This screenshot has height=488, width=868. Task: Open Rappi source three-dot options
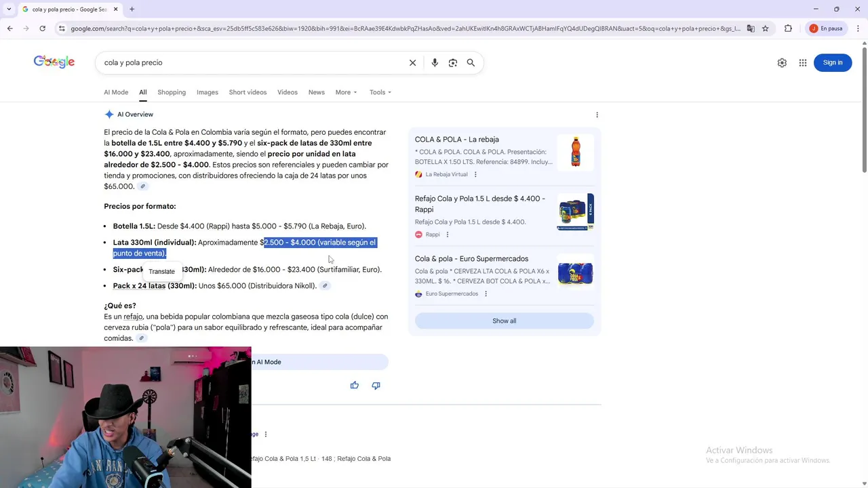(x=447, y=235)
